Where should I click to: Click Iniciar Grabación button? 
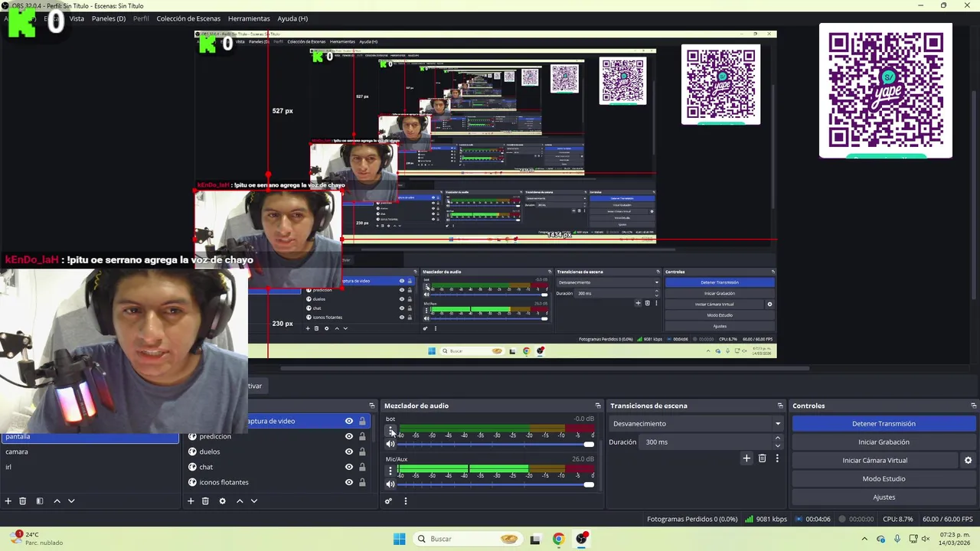(884, 442)
